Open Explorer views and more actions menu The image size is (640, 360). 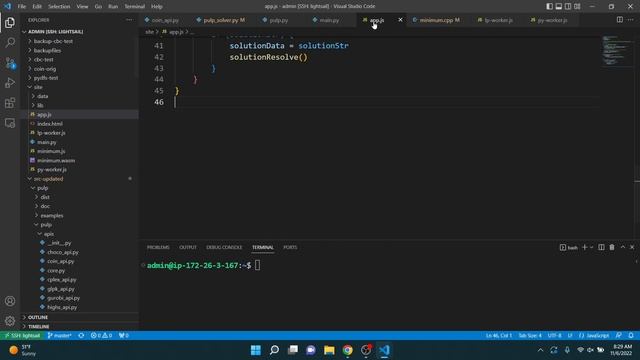[x=129, y=20]
